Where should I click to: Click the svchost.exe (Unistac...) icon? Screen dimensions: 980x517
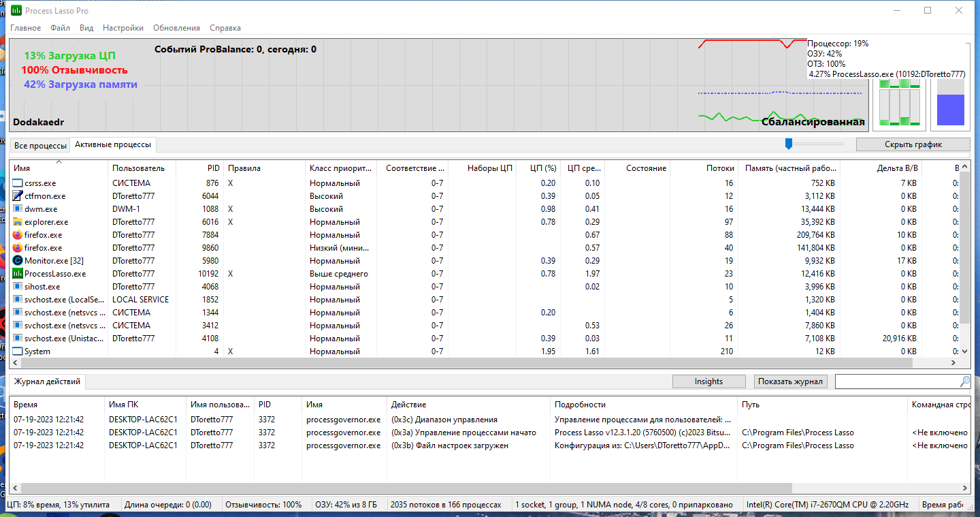tap(18, 339)
